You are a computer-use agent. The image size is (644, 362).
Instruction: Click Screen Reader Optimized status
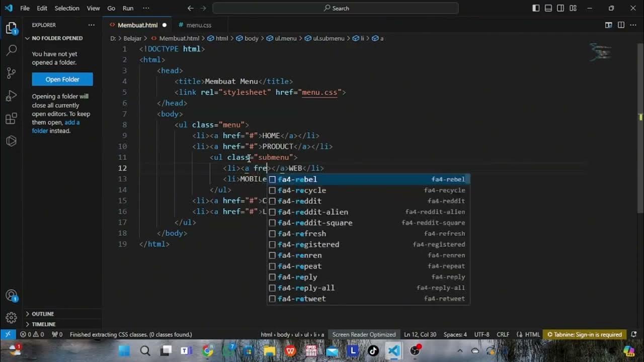(364, 334)
